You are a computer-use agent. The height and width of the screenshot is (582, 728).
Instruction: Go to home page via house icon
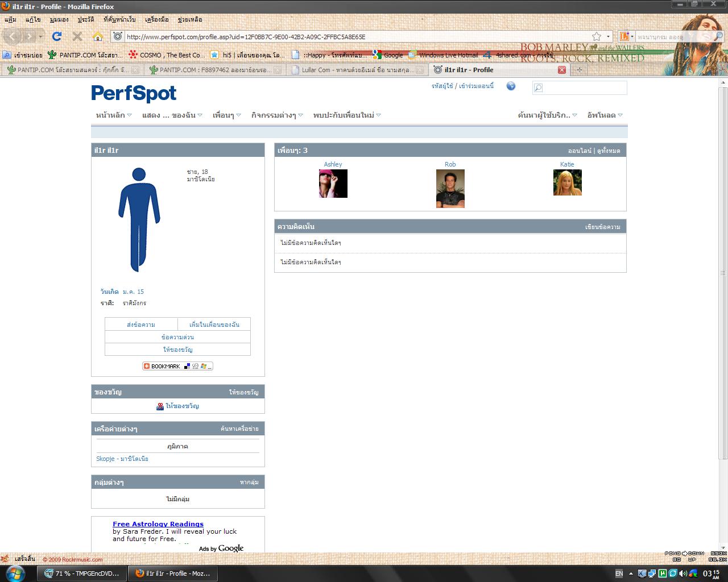click(x=98, y=36)
